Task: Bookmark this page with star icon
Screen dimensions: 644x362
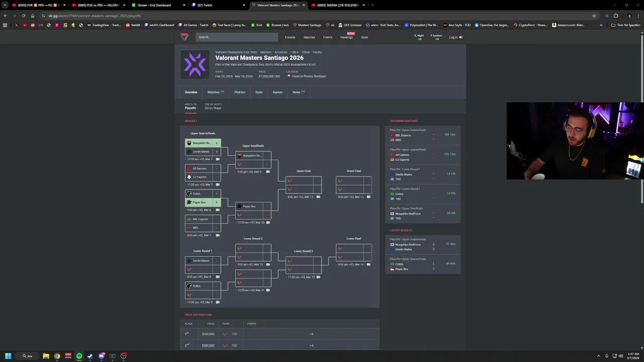Action: [x=594, y=16]
